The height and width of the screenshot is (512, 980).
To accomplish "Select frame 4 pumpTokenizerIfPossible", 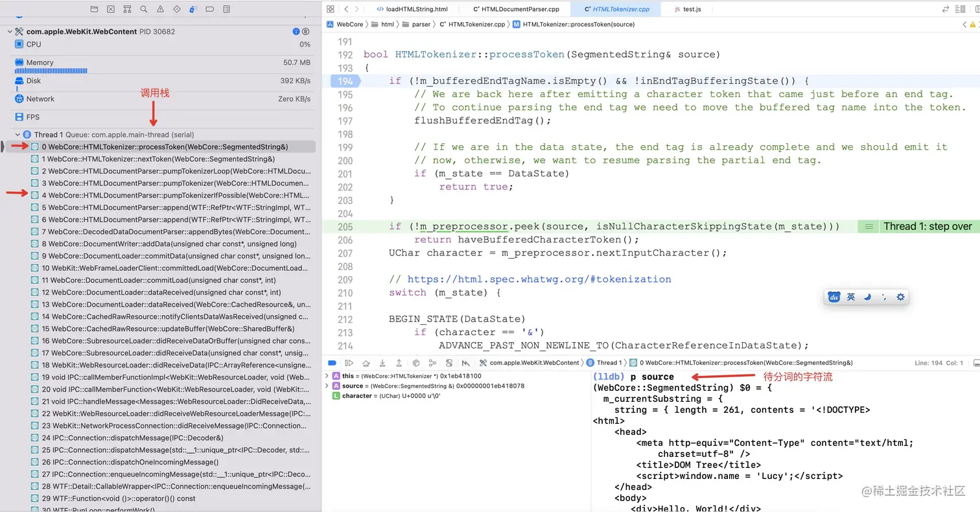I will click(172, 195).
